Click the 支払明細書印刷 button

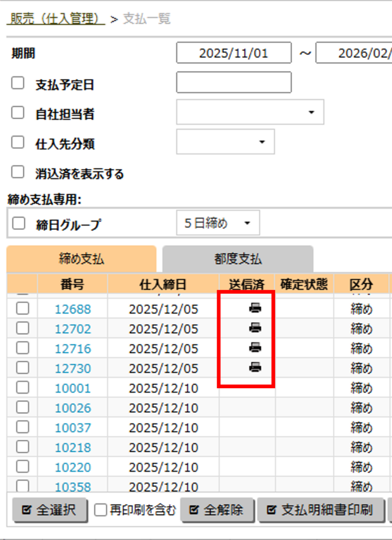(320, 510)
